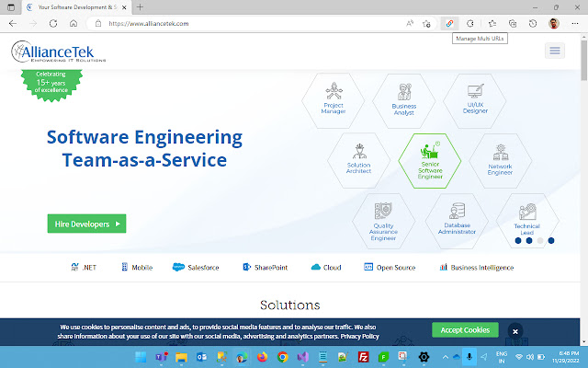Screen dimensions: 588x368
Task: Open the SharePoint technology link
Action: tap(265, 268)
